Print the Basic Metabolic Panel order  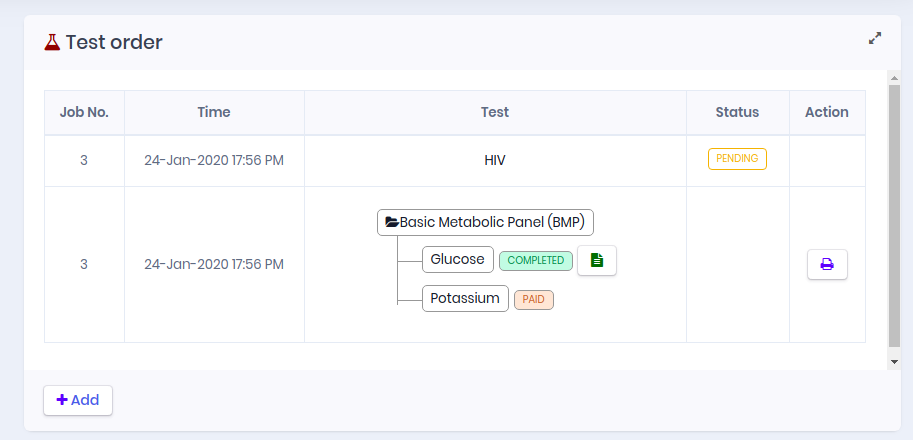(x=827, y=264)
